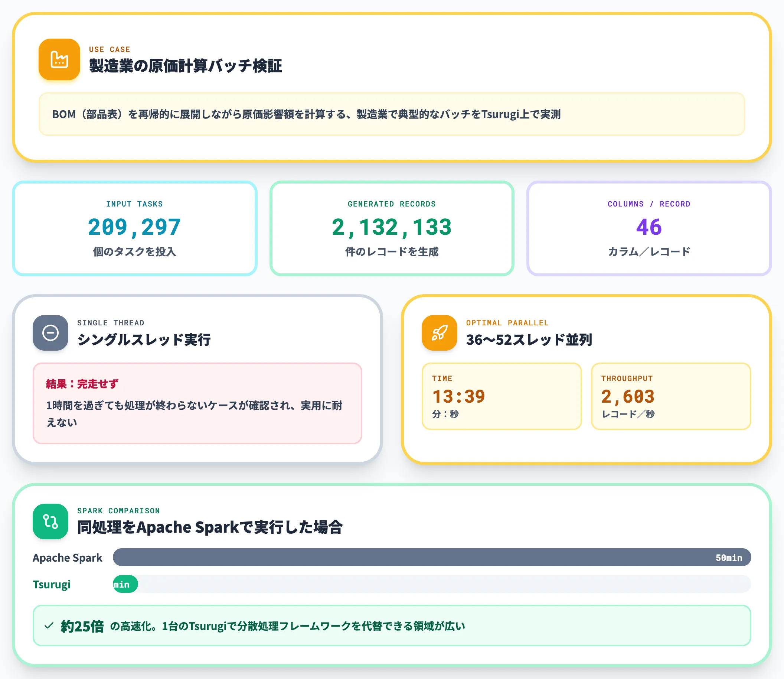
Task: Click the caption 件のレコードを生成
Action: [392, 251]
